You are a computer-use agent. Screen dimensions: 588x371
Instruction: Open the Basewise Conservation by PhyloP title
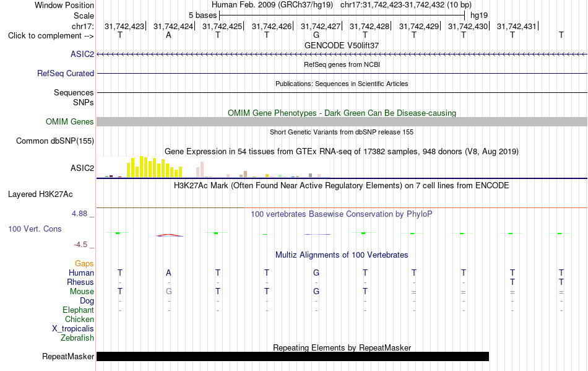(x=342, y=214)
